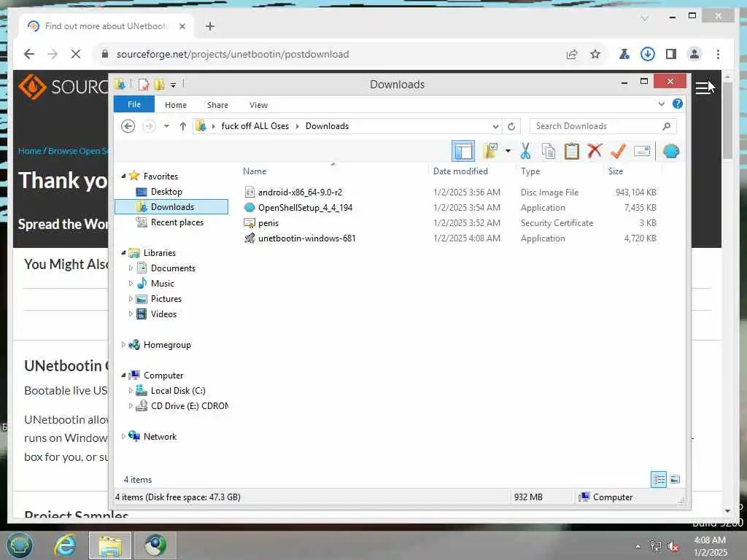Open the File ribbon tab

pos(134,104)
